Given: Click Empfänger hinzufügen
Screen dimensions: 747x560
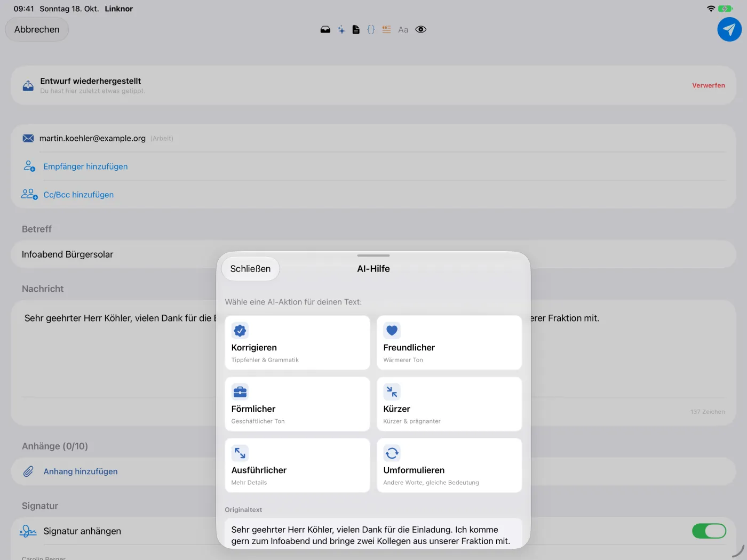Looking at the screenshot, I should (85, 166).
